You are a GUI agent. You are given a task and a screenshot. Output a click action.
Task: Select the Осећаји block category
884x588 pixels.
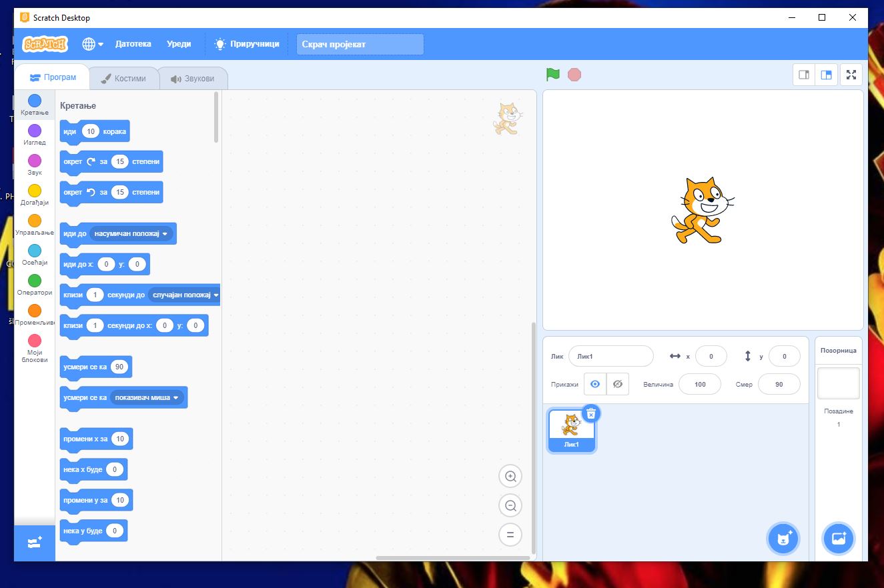click(x=35, y=255)
